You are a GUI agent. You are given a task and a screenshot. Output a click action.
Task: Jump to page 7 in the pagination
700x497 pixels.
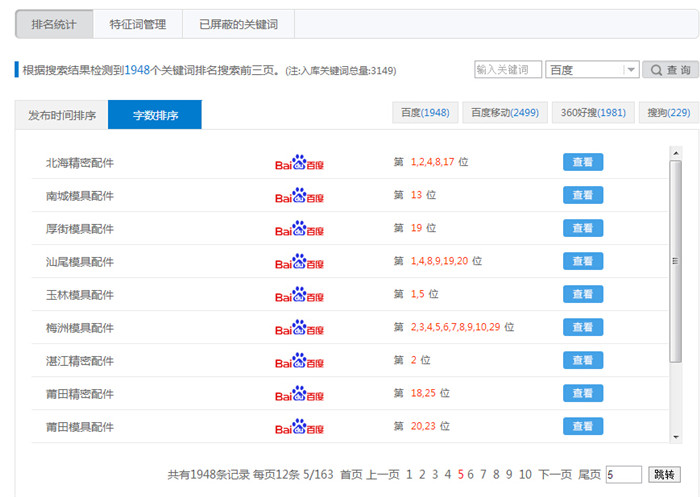point(484,474)
